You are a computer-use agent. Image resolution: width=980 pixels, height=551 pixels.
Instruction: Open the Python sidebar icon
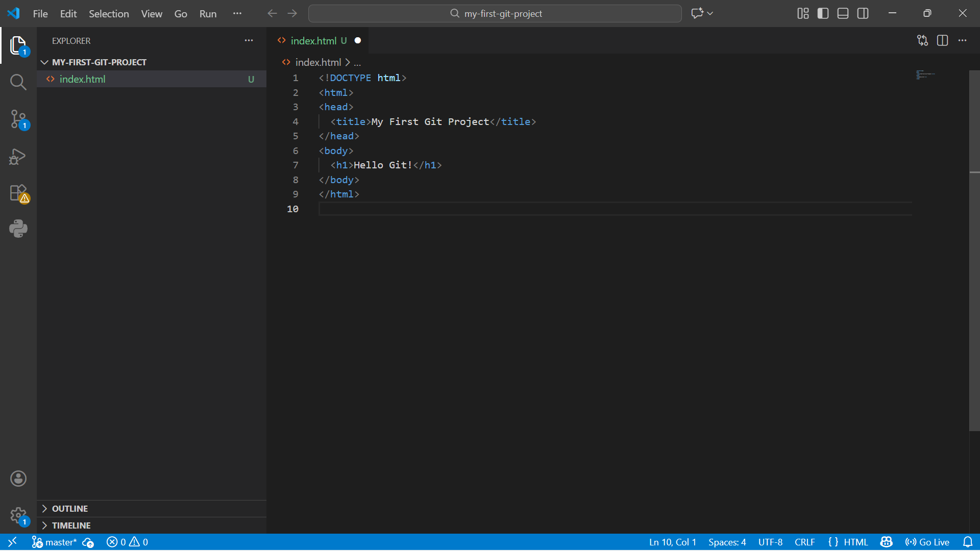click(x=18, y=229)
